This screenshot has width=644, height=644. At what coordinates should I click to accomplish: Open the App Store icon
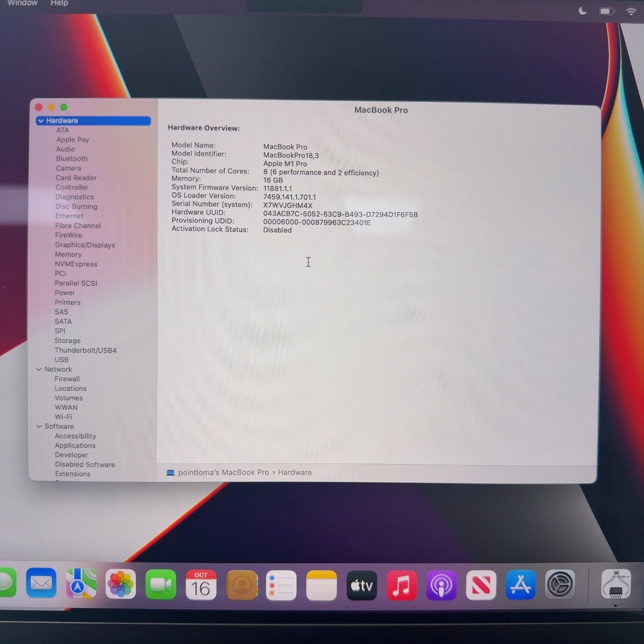520,585
